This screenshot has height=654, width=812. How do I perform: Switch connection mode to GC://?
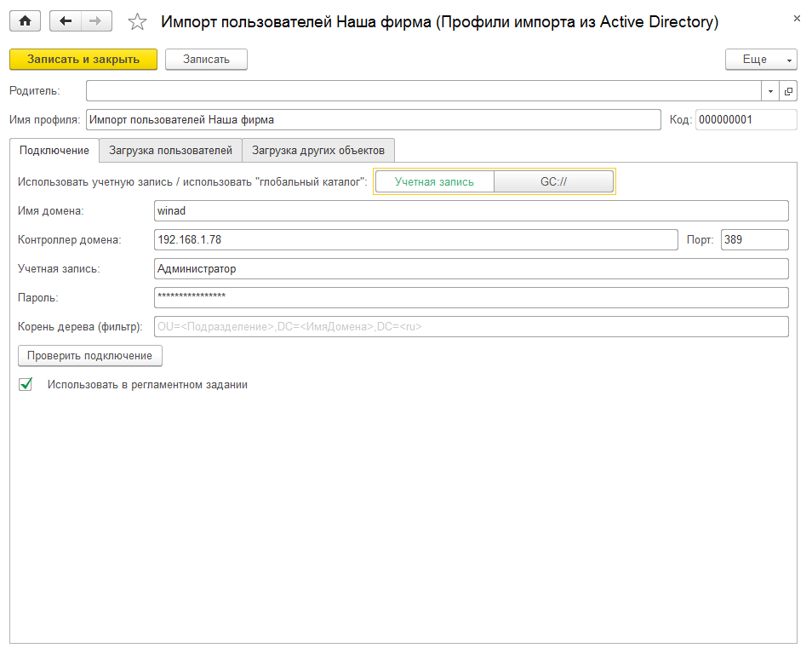click(x=553, y=181)
